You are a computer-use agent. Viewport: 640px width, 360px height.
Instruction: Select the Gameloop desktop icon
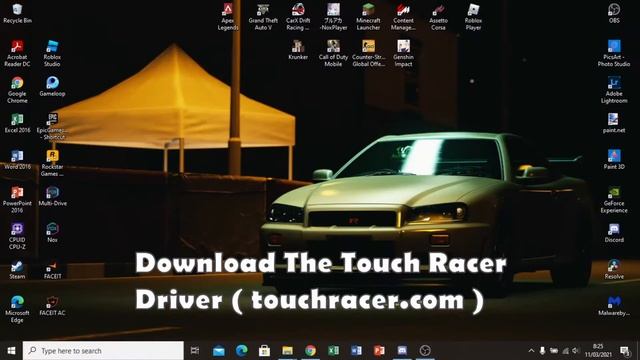(x=52, y=86)
